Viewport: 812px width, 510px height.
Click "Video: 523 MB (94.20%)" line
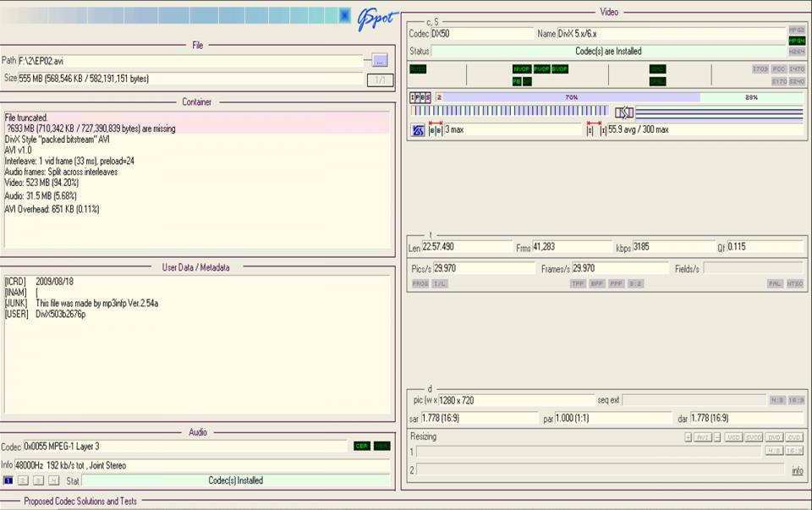coord(41,183)
